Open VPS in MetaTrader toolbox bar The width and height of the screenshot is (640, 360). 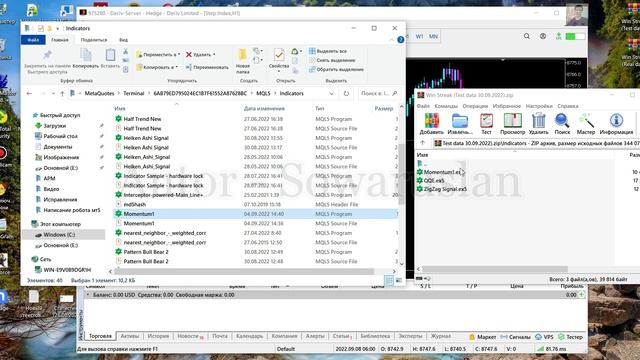[x=544, y=337]
